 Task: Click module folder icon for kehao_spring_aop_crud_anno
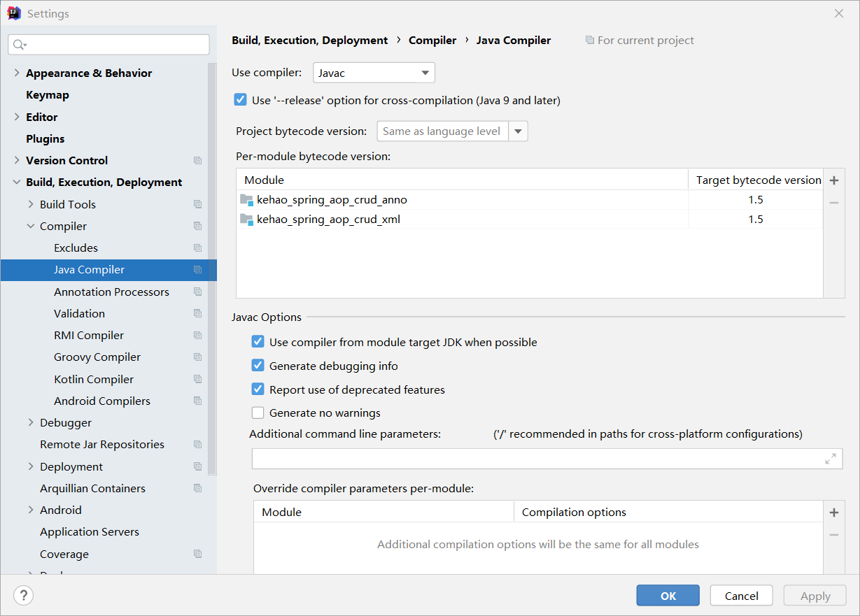[246, 200]
